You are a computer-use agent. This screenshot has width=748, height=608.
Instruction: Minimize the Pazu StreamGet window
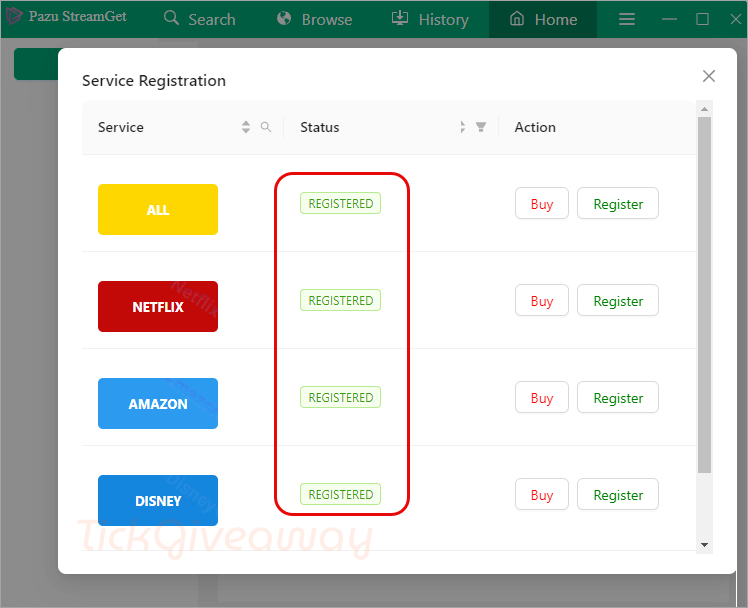click(x=669, y=19)
